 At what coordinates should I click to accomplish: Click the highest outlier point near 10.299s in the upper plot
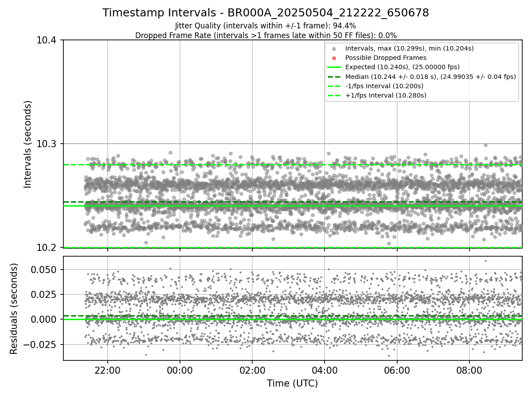485,145
